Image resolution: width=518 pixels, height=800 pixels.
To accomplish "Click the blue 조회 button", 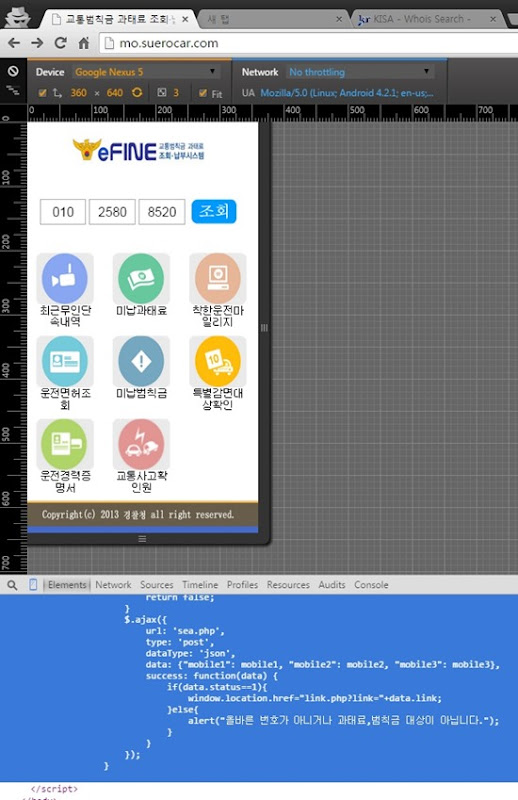I will pyautogui.click(x=214, y=211).
